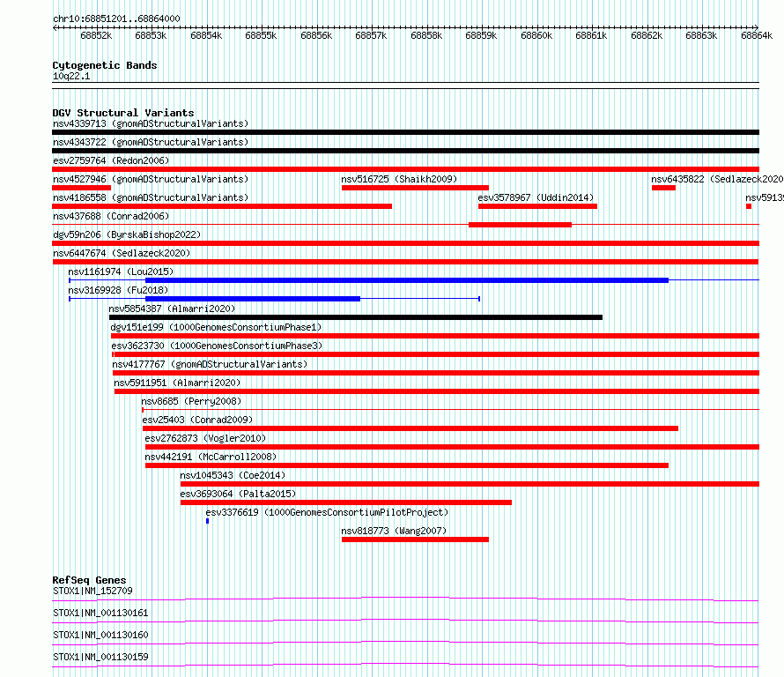Click the red nsv818773 Wang2007 bar
Screen dimensions: 784x677
coord(415,539)
